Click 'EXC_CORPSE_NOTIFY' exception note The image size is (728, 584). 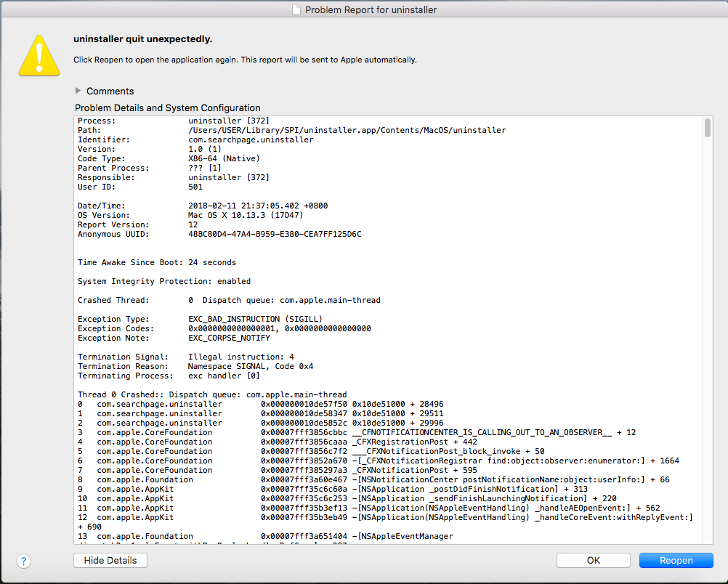tap(230, 338)
